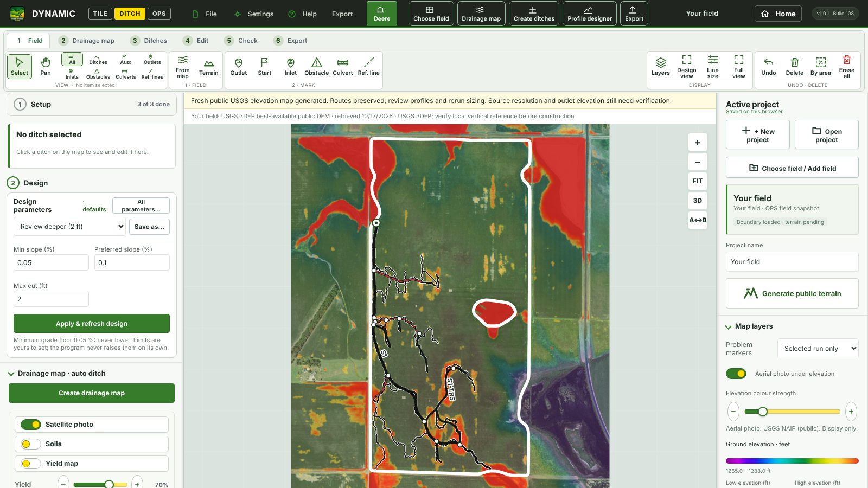Select the Start flag tool
This screenshot has width=868, height=488.
(264, 67)
